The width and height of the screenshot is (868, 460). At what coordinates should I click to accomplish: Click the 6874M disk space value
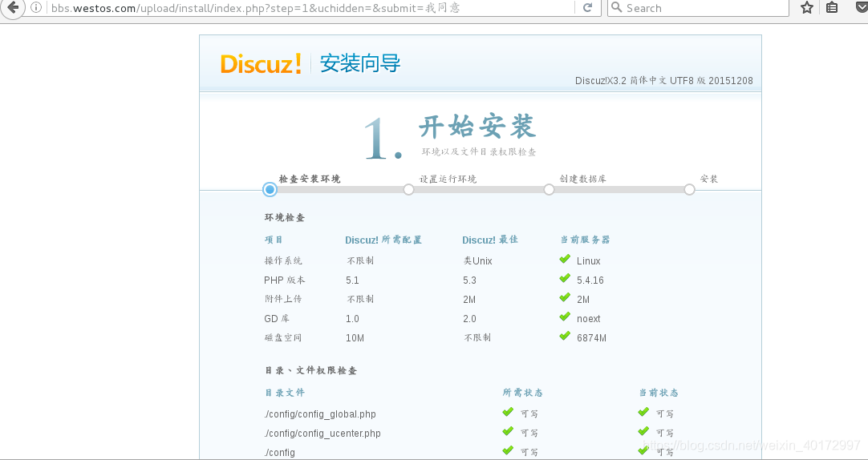tap(591, 338)
